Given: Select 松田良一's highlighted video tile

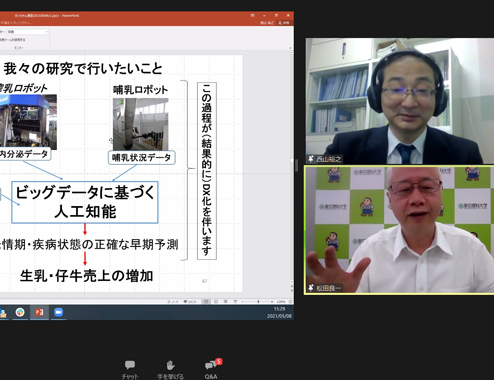Looking at the screenshot, I should click(x=399, y=230).
